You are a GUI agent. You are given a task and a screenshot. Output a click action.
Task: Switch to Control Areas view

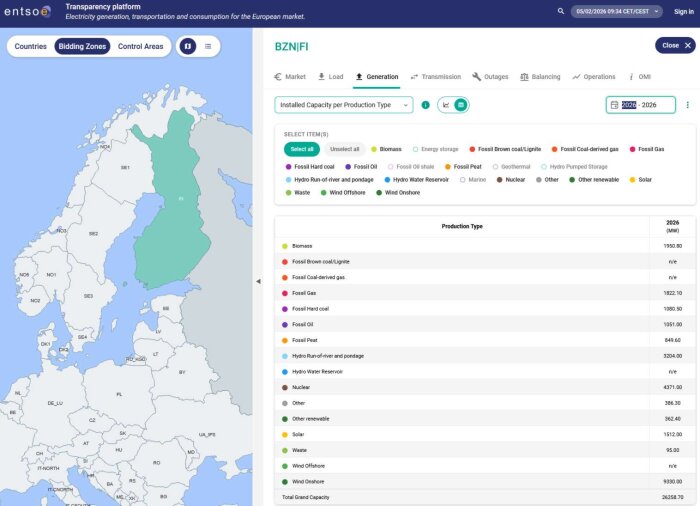click(x=141, y=46)
